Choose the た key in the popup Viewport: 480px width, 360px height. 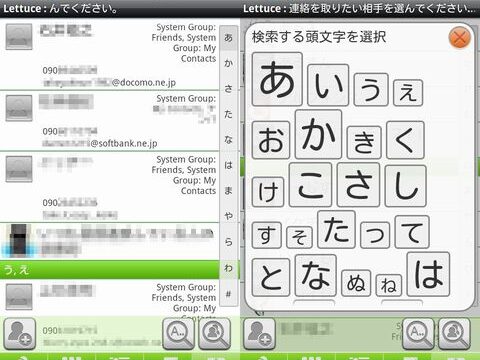tap(337, 229)
